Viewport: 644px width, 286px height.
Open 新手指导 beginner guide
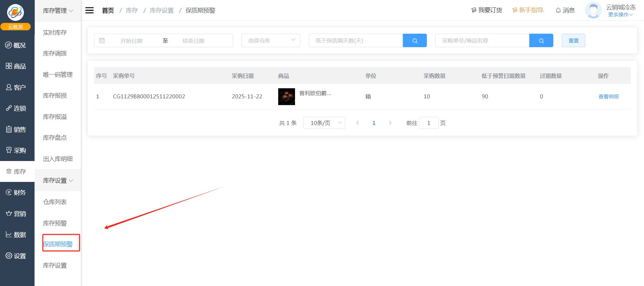click(x=528, y=10)
